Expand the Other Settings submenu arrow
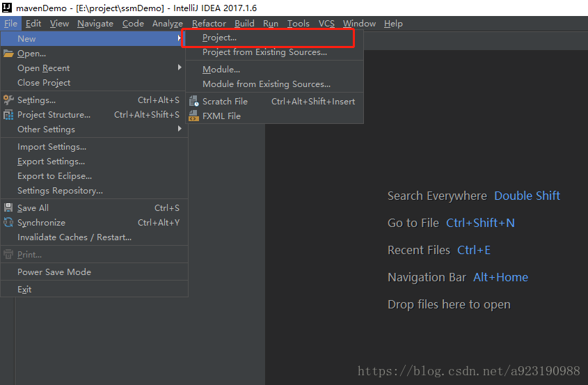The width and height of the screenshot is (588, 385). pyautogui.click(x=180, y=129)
